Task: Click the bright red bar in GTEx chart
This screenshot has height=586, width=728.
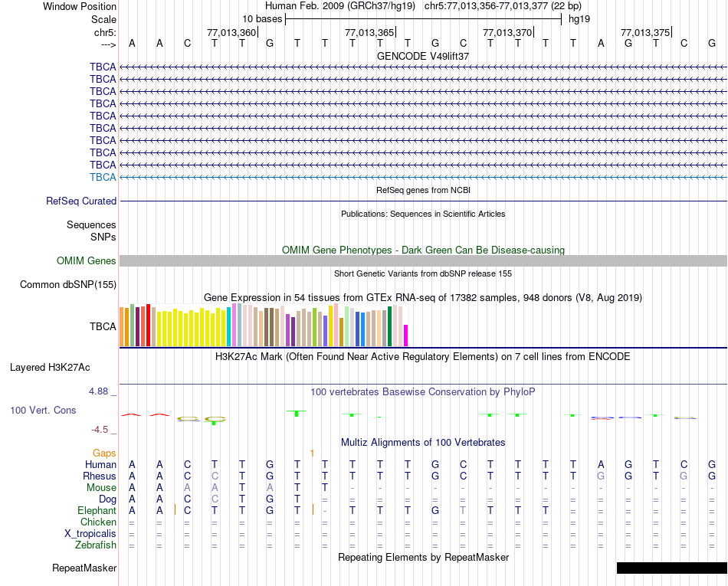Action: point(148,326)
